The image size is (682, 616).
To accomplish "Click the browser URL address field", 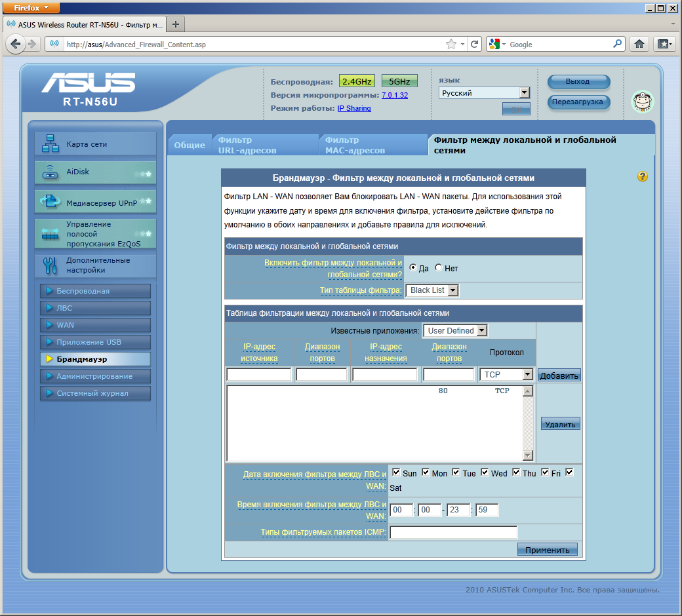I will [254, 45].
